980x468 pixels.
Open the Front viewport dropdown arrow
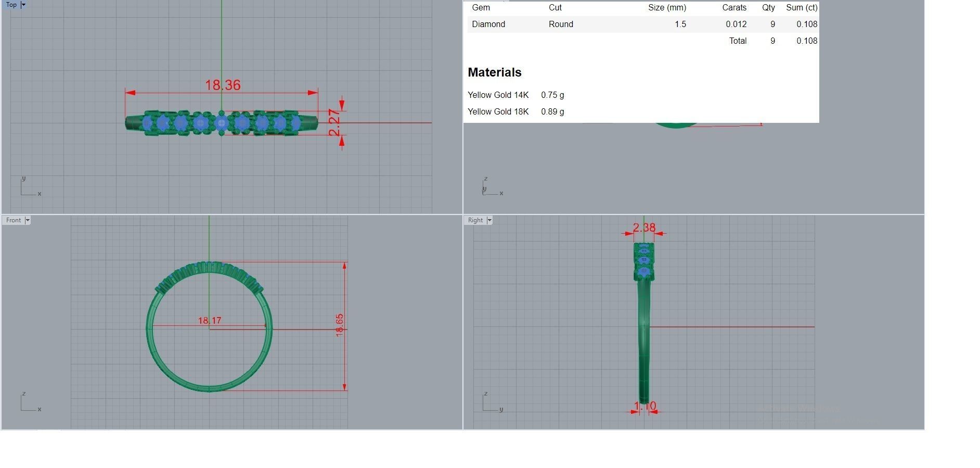pyautogui.click(x=28, y=220)
